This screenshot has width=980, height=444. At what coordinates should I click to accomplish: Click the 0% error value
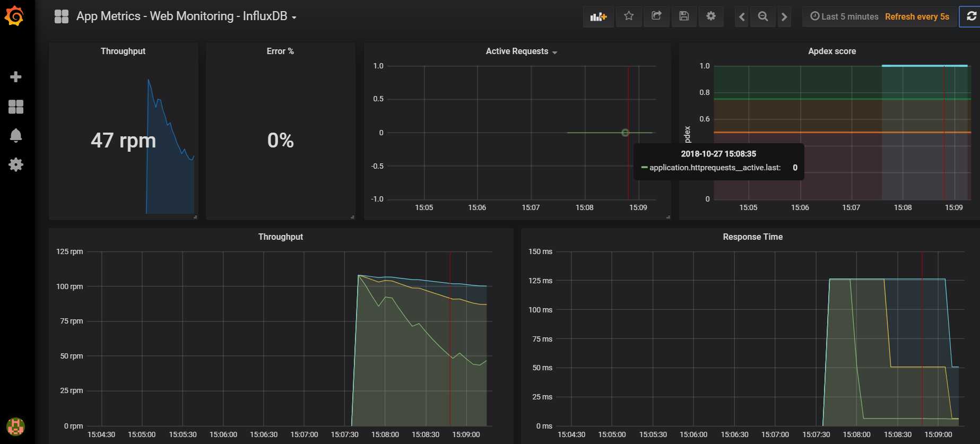pyautogui.click(x=280, y=141)
